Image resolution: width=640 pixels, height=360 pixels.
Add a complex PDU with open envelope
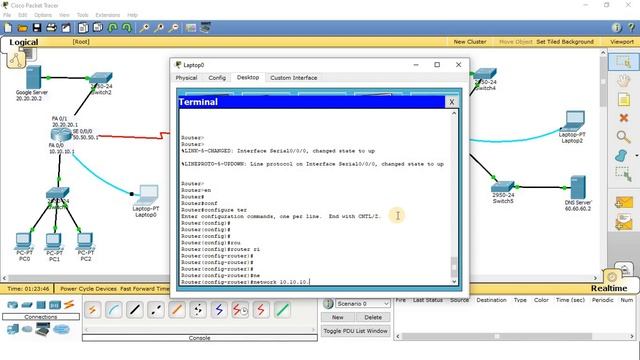[624, 222]
